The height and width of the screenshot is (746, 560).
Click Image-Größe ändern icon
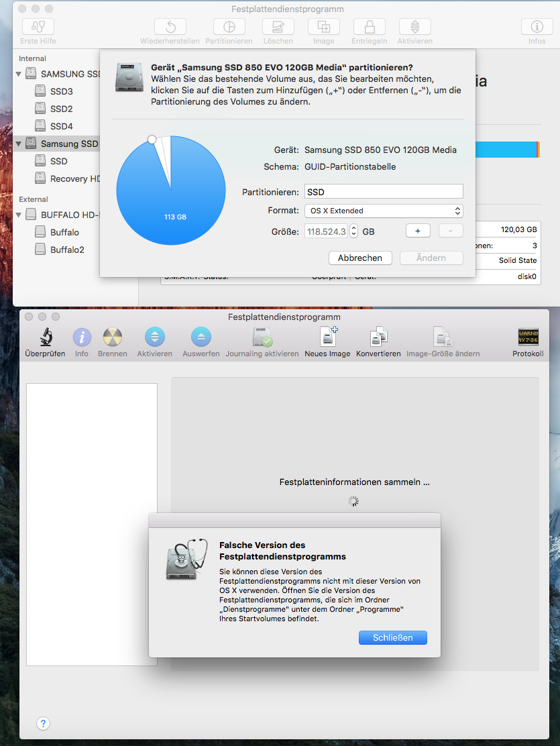coord(443,337)
